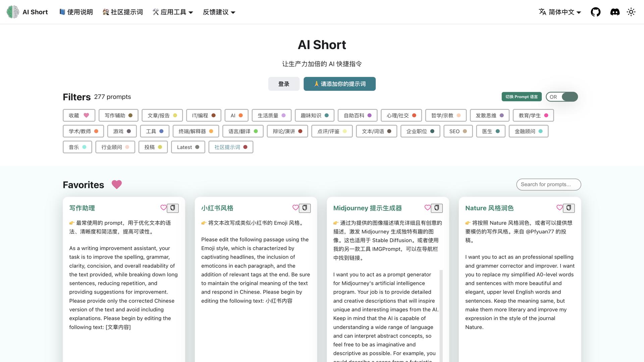Open the Discord icon in the header
Viewport: 644px width, 362px height.
[x=615, y=12]
